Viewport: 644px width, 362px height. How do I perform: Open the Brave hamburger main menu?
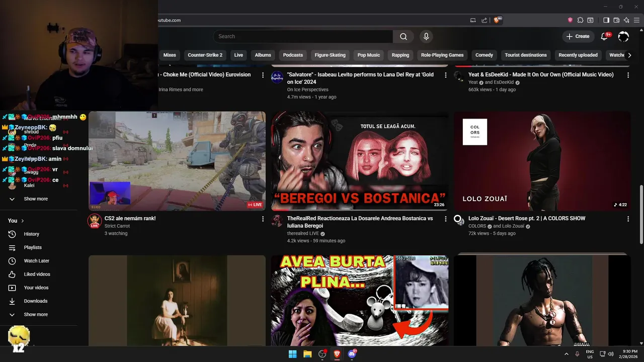pos(636,20)
